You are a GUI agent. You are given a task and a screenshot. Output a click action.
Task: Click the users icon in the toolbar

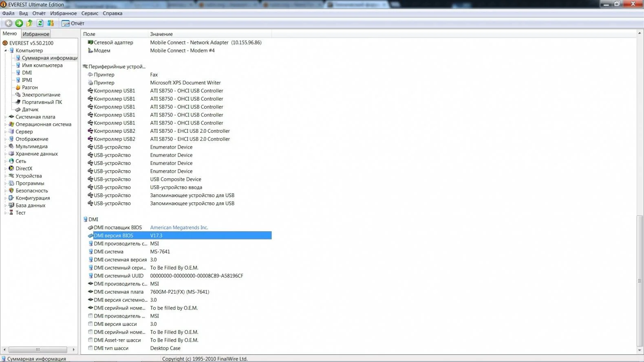pos(51,23)
